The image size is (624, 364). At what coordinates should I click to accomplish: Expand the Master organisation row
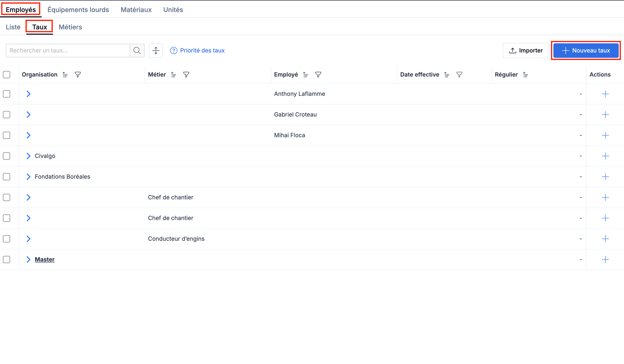coord(28,260)
